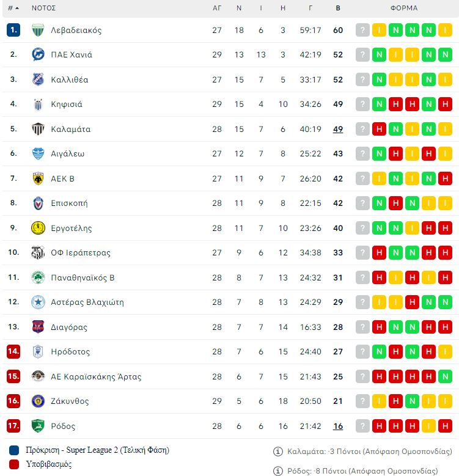Click the Ρόδος green shield crest
The height and width of the screenshot is (476, 459).
point(38,426)
